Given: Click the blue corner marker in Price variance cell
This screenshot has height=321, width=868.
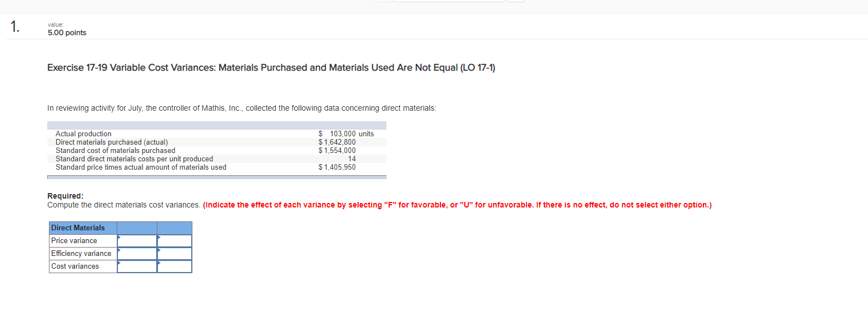Looking at the screenshot, I should point(119,238).
